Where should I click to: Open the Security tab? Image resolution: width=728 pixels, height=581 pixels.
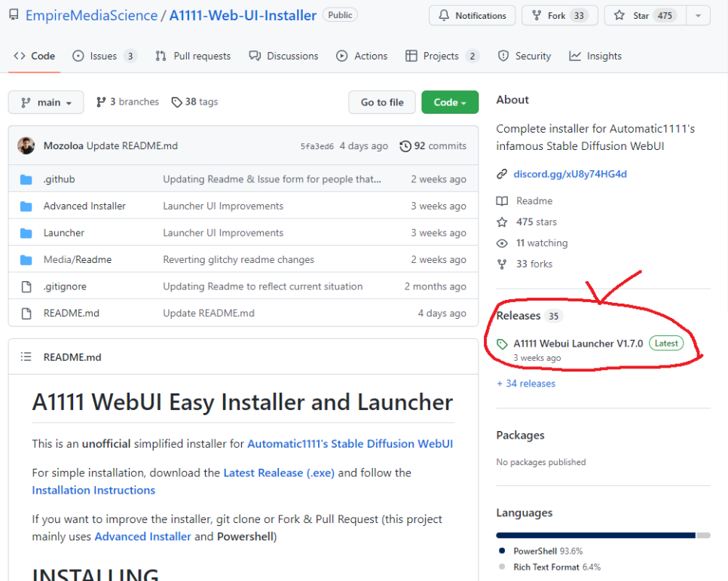pos(525,57)
